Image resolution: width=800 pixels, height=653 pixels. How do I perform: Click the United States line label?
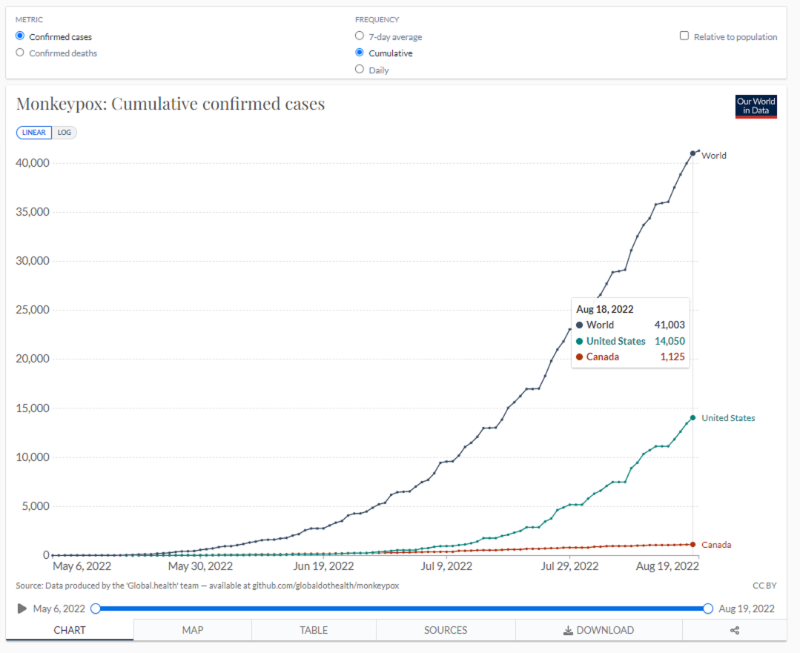pos(728,418)
